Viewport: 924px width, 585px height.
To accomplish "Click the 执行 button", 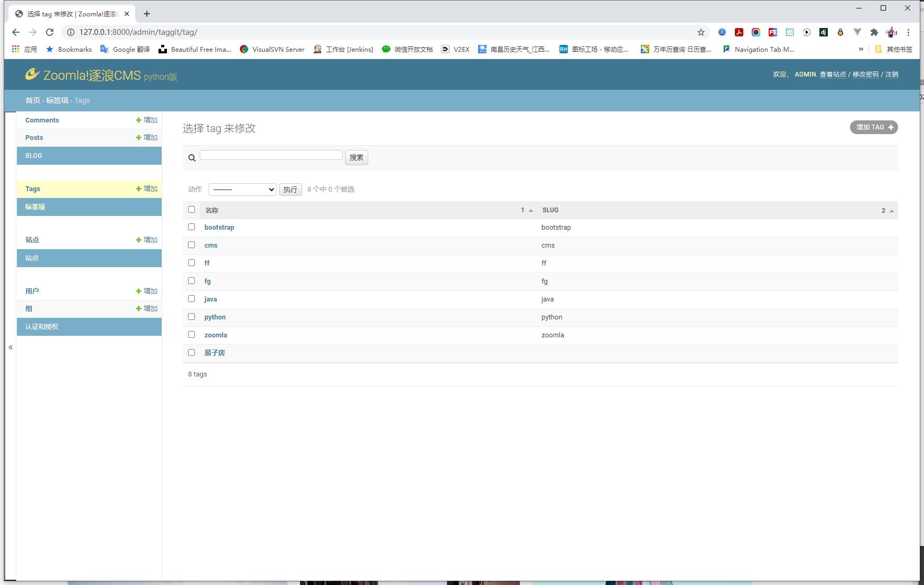I will click(x=291, y=190).
